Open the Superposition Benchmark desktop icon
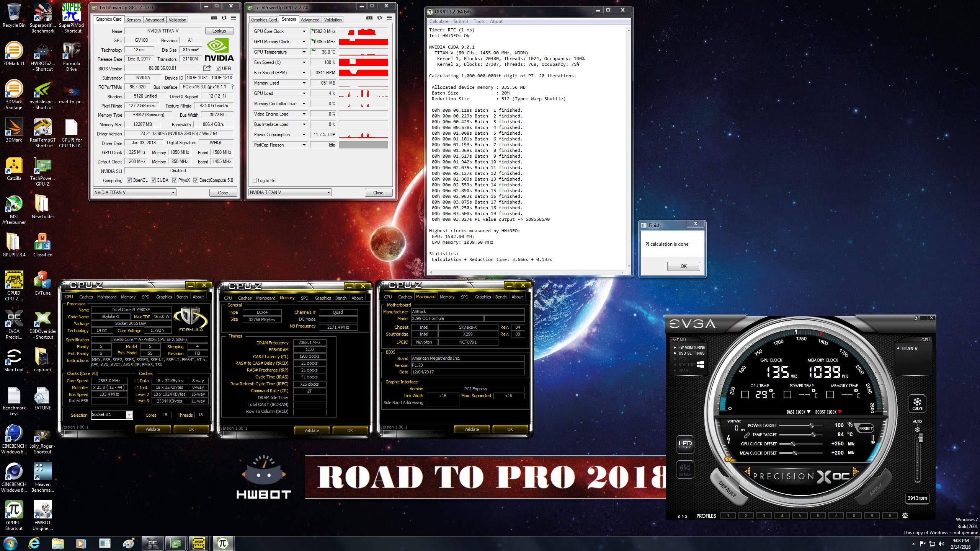The height and width of the screenshot is (551, 980). click(42, 18)
